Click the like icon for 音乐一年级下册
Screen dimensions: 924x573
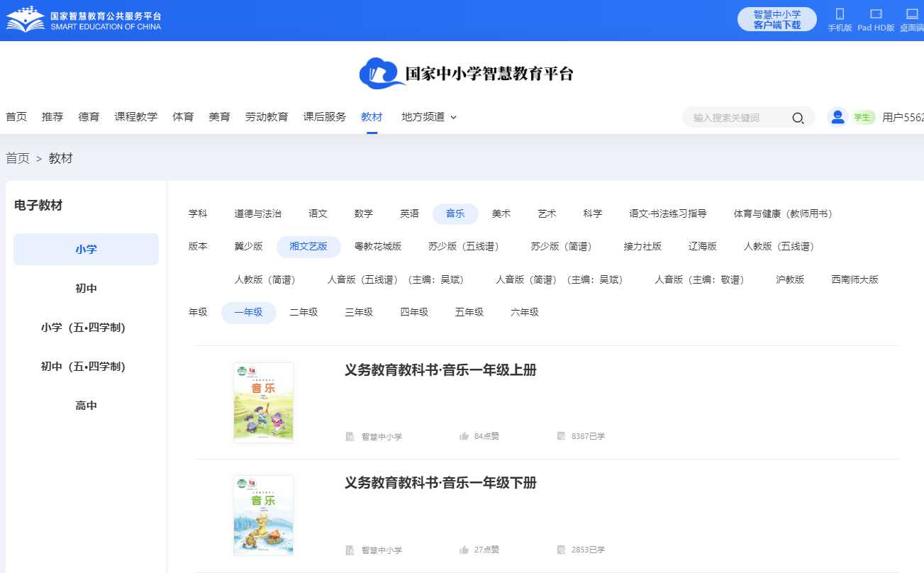pos(464,550)
